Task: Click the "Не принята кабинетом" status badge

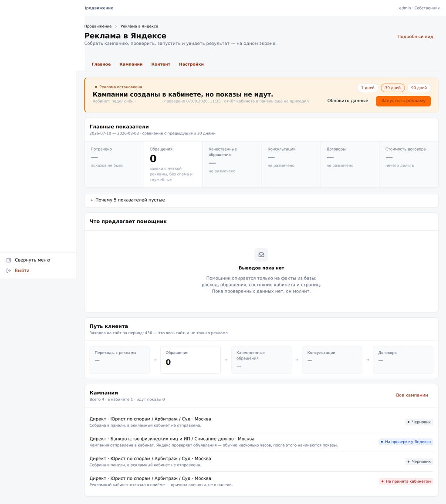Action: [x=406, y=481]
